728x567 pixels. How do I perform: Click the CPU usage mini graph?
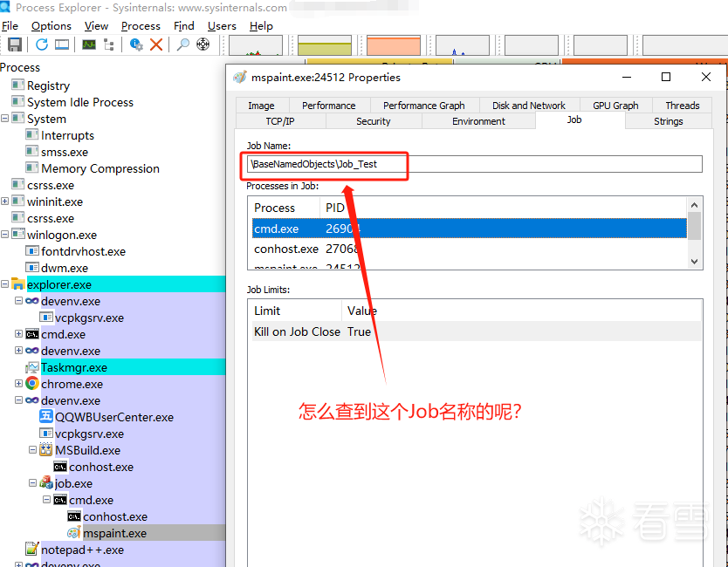coord(256,45)
